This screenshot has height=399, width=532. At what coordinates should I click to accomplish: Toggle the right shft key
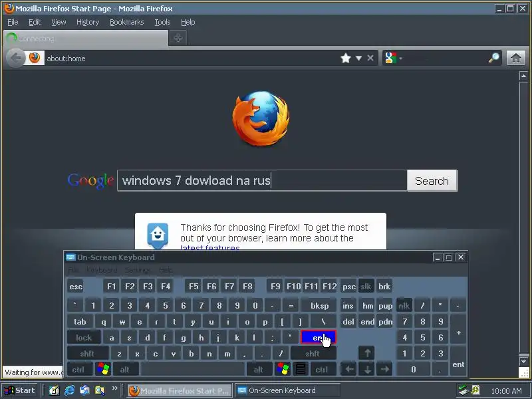(x=313, y=354)
